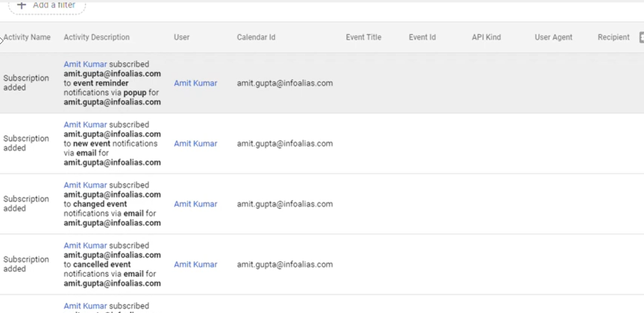Image resolution: width=644 pixels, height=313 pixels.
Task: Open Amit Kumar link in event reminder description
Action: pyautogui.click(x=85, y=64)
